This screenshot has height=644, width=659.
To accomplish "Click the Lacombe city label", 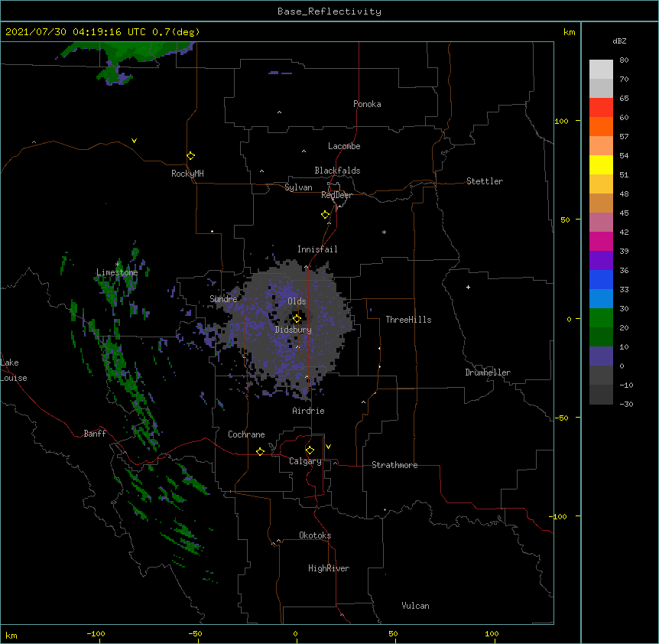I will point(344,146).
